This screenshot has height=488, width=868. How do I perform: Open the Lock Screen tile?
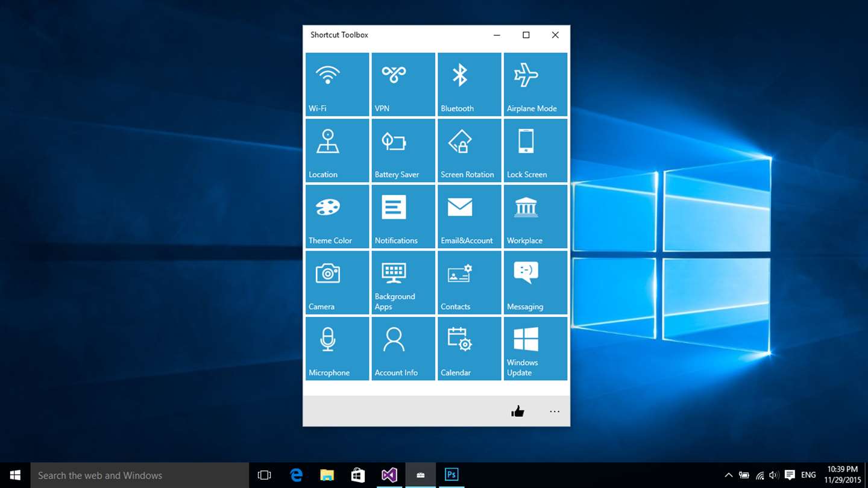pos(535,151)
